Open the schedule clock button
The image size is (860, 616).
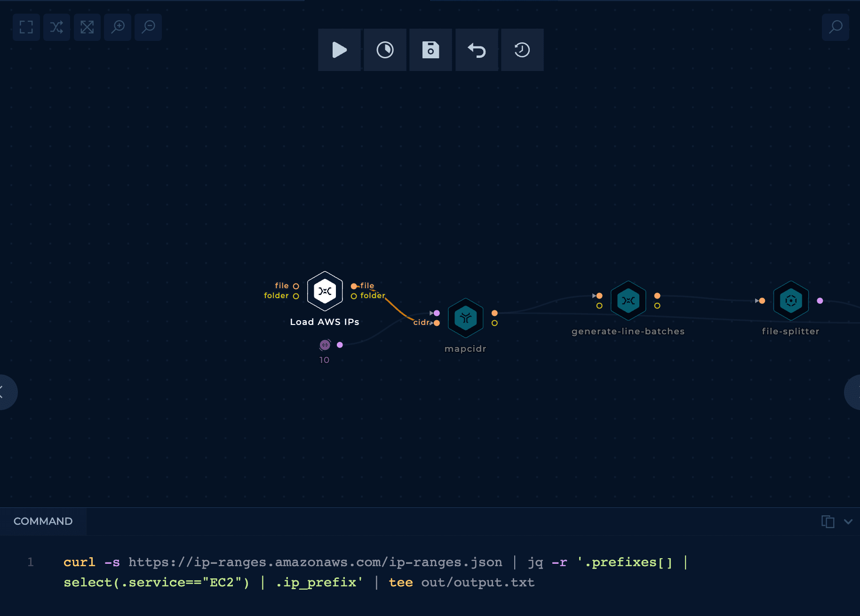pos(385,50)
